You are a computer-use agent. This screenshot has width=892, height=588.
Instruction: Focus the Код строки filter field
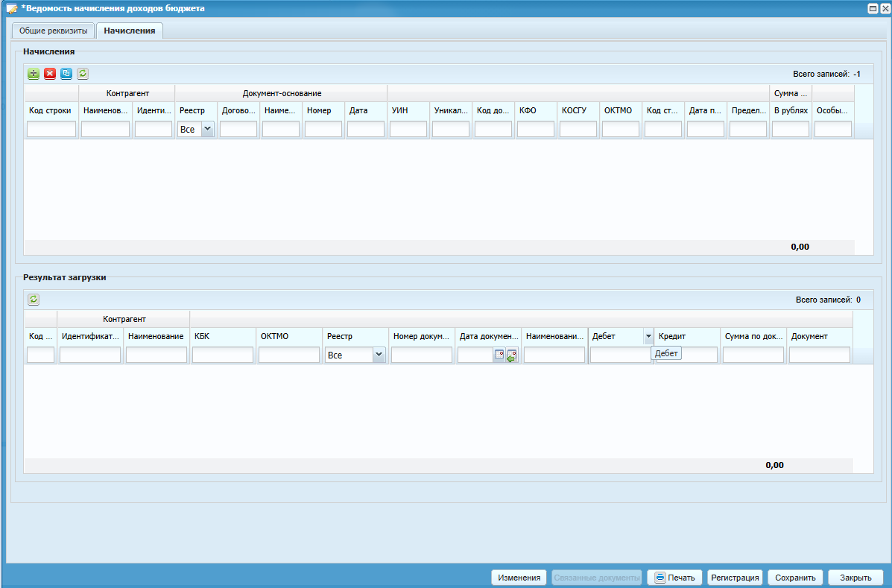pyautogui.click(x=51, y=130)
